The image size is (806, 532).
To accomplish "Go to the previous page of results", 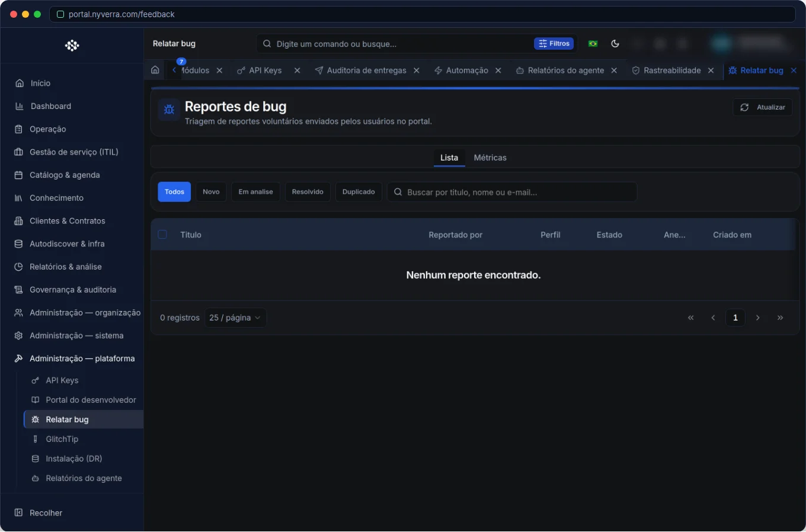I will pyautogui.click(x=713, y=318).
